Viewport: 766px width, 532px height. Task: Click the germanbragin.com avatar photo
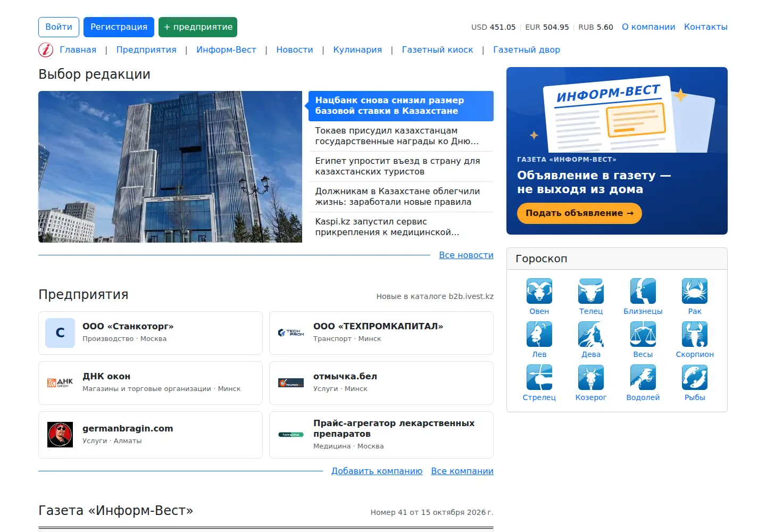(x=60, y=435)
